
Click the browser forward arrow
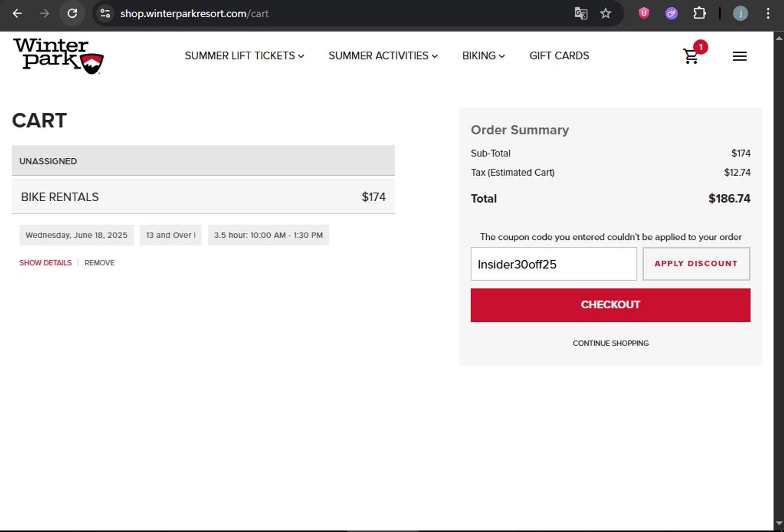coord(44,14)
